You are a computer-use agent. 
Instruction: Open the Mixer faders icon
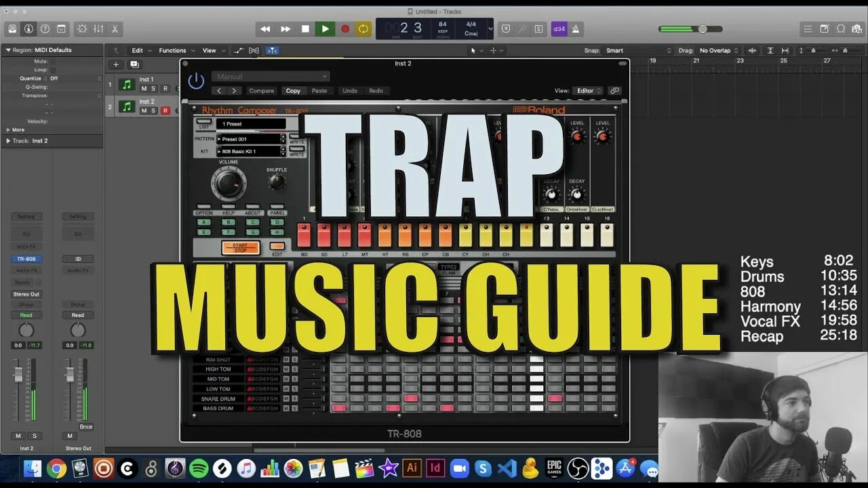click(x=98, y=28)
